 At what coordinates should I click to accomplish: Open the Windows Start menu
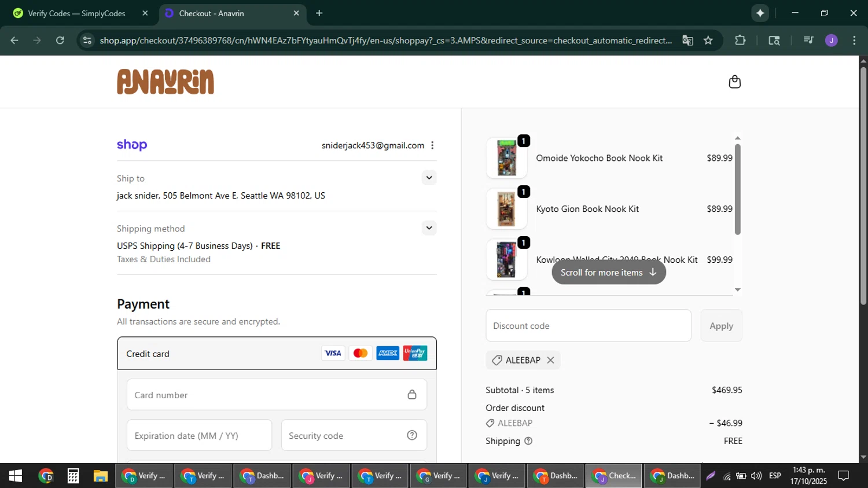[15, 476]
